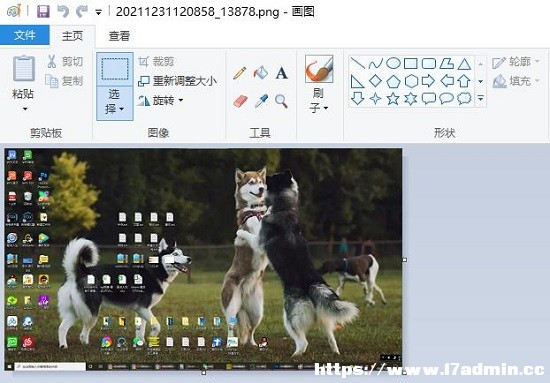Switch to the 查看 view tab

(119, 36)
